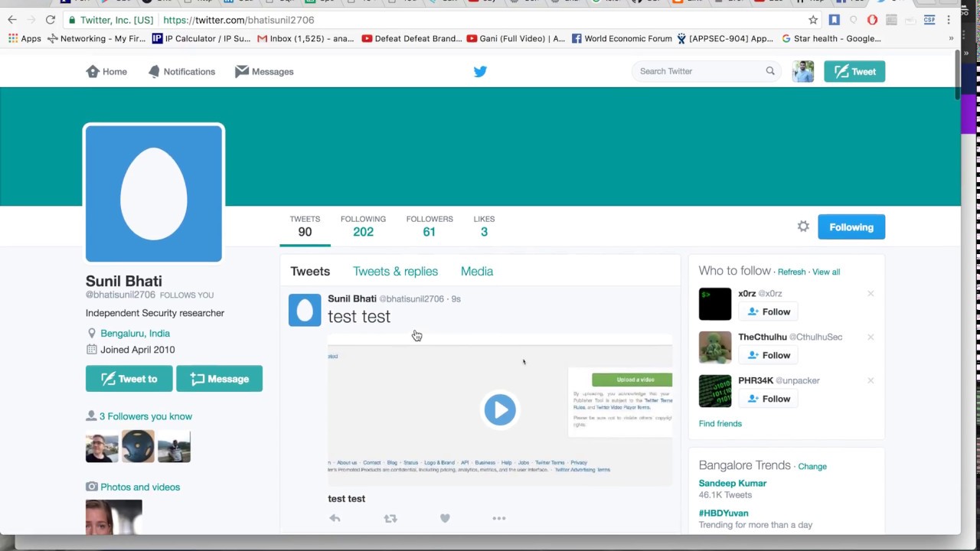Open the Photos and videos link
Screen dimensions: 980x551
[140, 487]
